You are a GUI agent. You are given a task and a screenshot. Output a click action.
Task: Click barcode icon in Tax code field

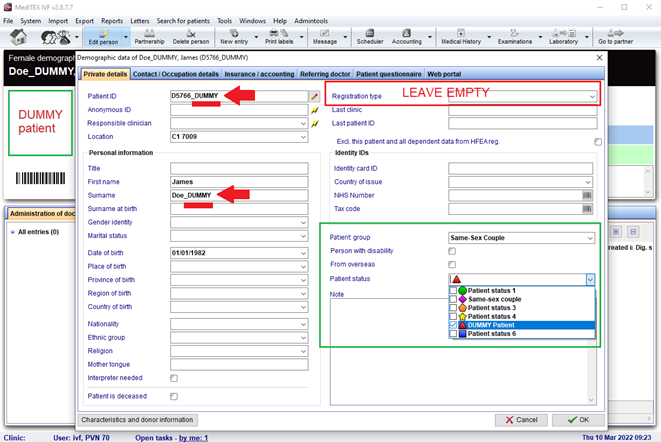point(587,209)
